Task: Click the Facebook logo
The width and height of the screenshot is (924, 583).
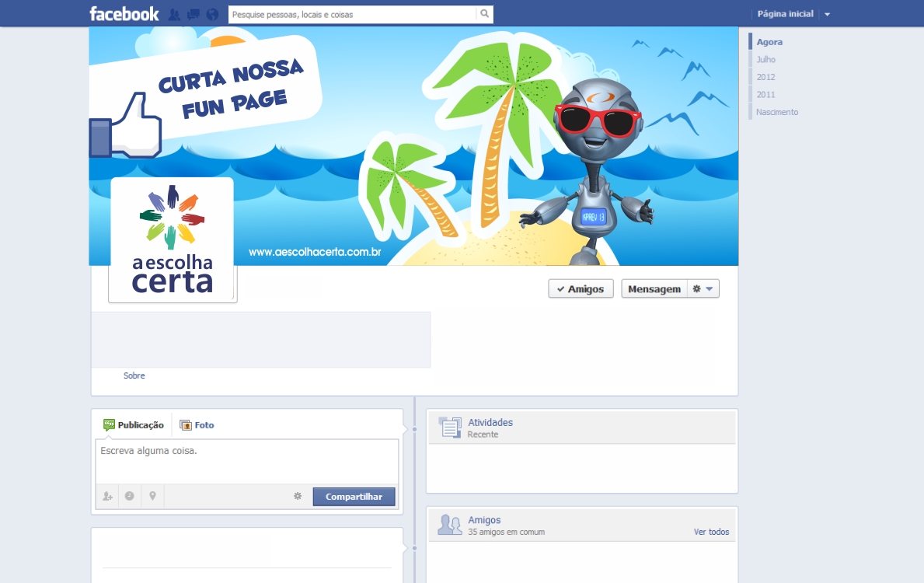Action: (124, 13)
